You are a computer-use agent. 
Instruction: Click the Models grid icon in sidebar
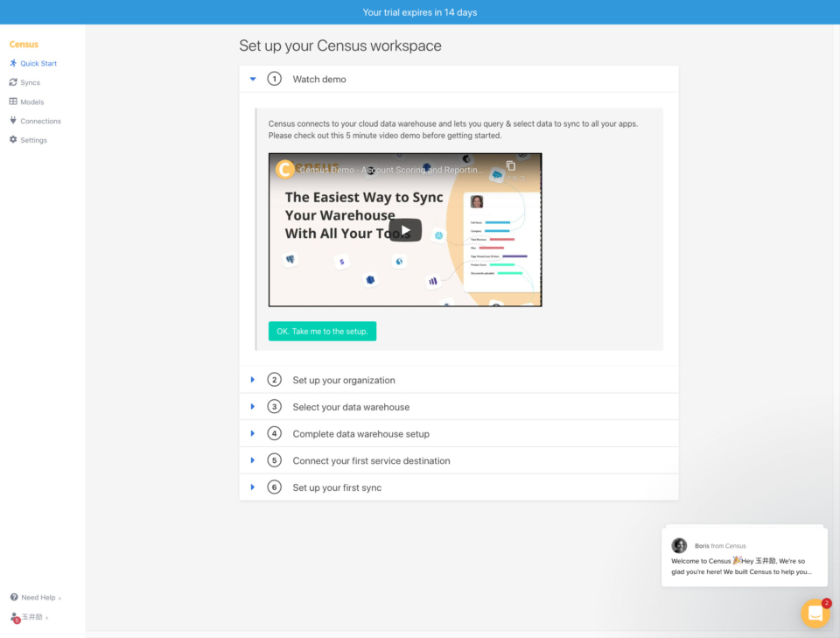(11, 102)
